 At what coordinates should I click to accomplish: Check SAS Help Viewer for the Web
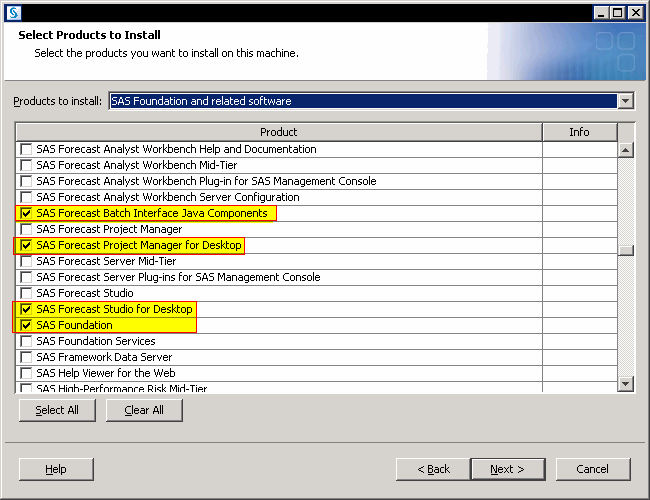click(x=26, y=373)
